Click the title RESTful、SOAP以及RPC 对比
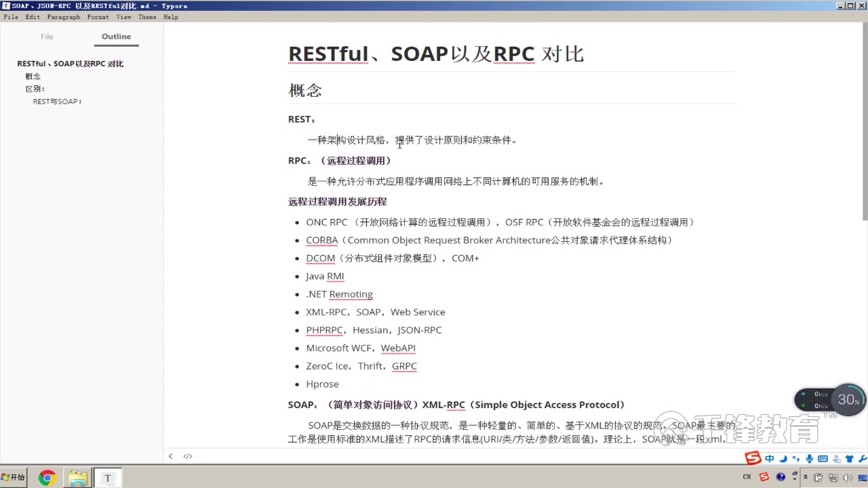868x488 pixels. [436, 54]
